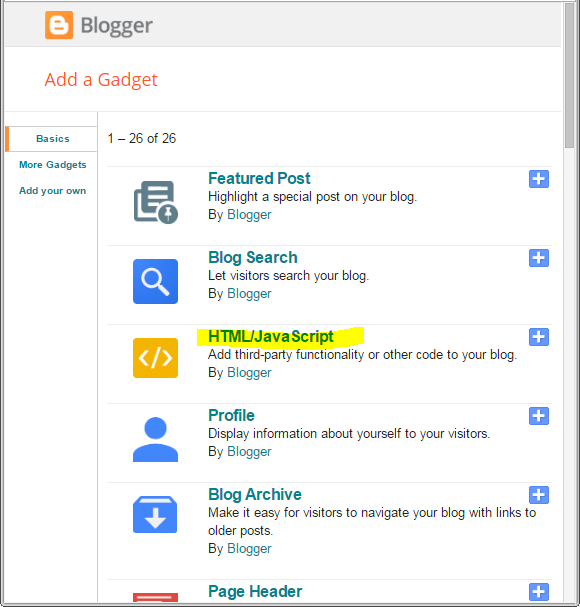Viewport: 580px width, 607px height.
Task: Select the Basics tab
Action: pyautogui.click(x=53, y=139)
